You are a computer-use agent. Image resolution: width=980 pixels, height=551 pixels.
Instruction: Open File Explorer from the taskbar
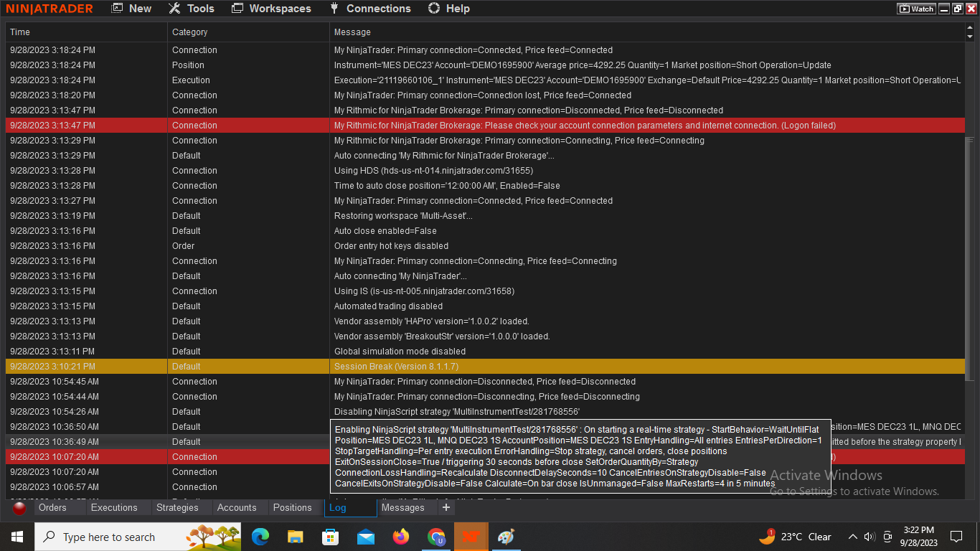pyautogui.click(x=296, y=537)
